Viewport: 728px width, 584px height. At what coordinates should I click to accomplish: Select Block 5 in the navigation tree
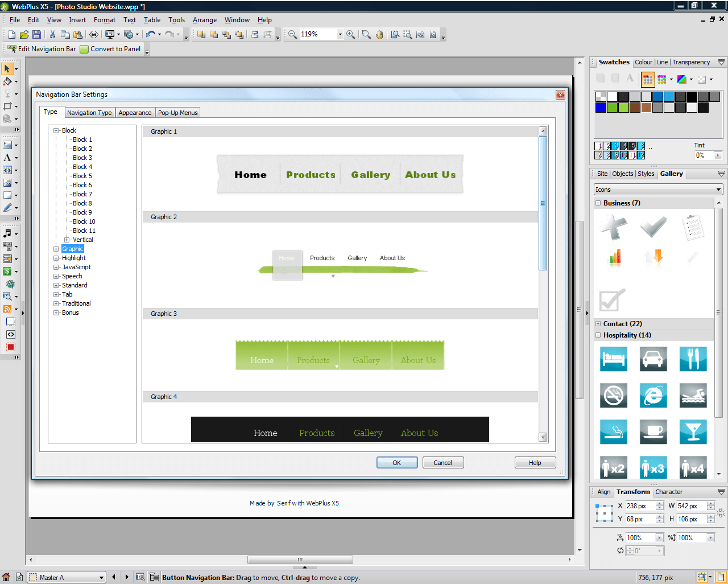click(x=82, y=176)
